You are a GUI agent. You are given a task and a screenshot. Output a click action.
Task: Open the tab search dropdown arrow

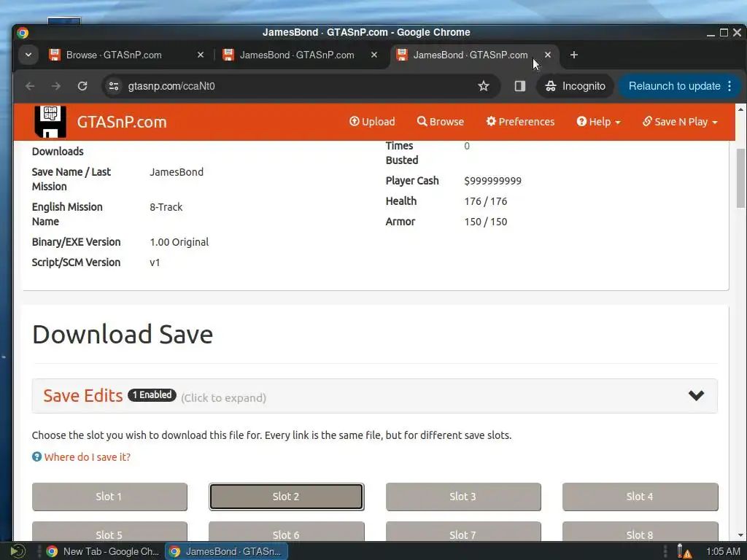pos(28,55)
